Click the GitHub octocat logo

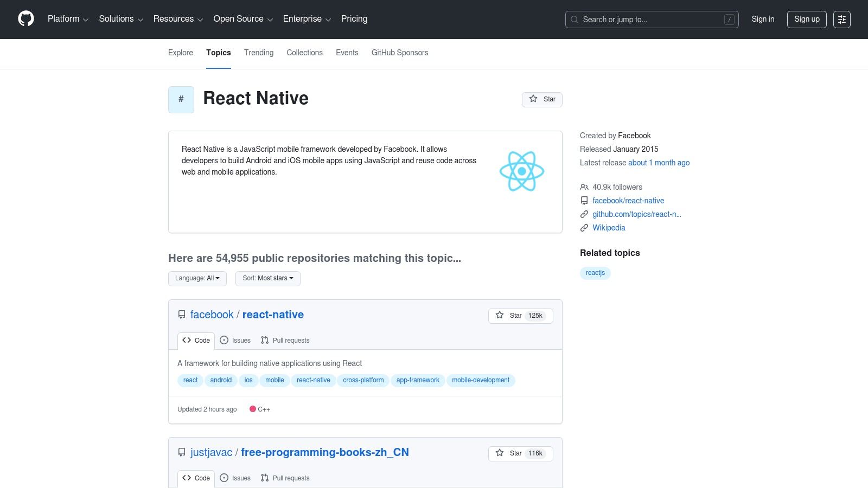[x=25, y=18]
